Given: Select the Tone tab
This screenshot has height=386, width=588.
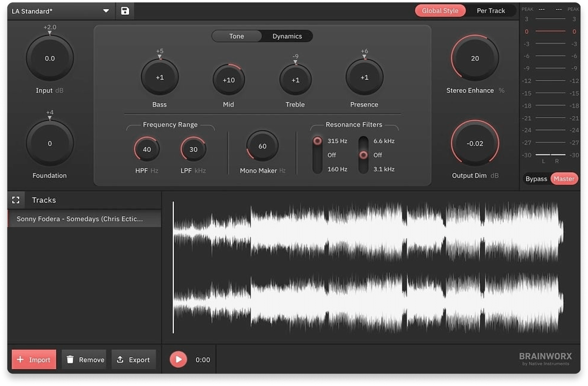Looking at the screenshot, I should coord(236,36).
